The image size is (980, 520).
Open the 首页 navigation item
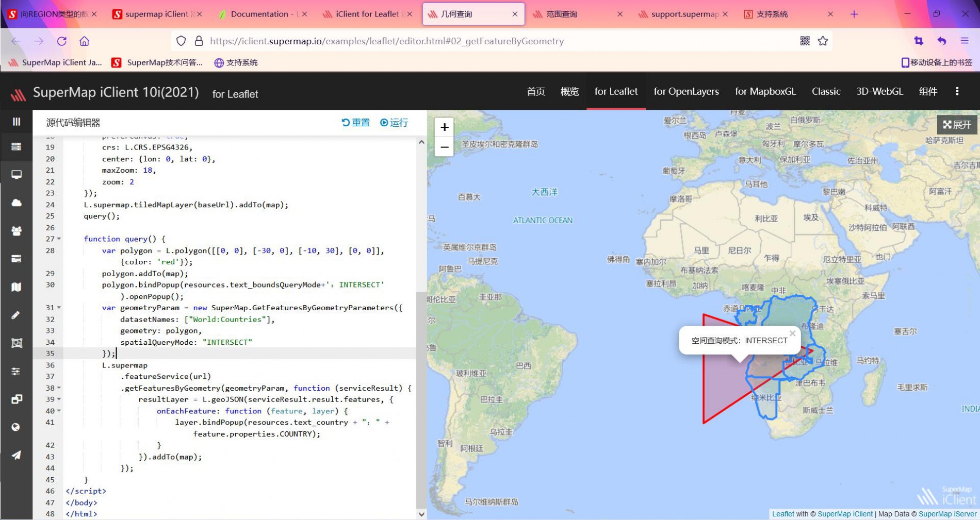(535, 91)
